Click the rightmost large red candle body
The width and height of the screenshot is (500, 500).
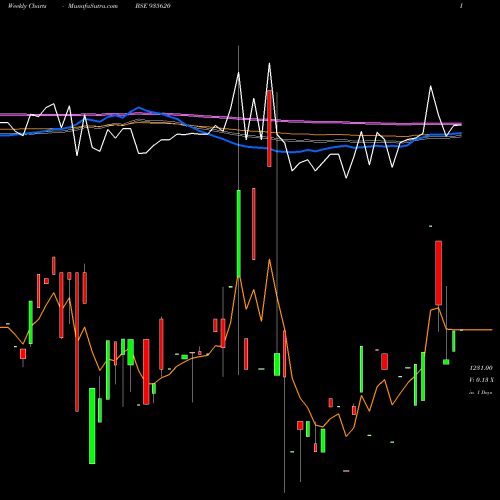pos(438,273)
